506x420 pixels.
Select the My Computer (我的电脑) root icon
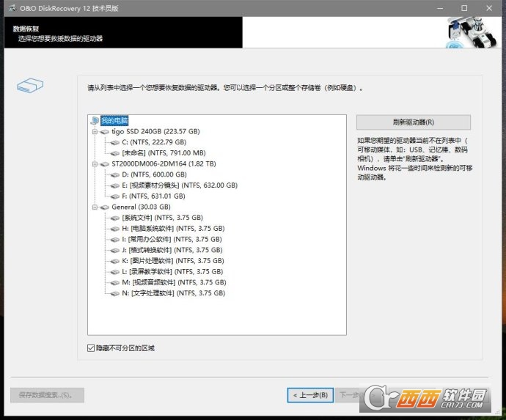95,121
